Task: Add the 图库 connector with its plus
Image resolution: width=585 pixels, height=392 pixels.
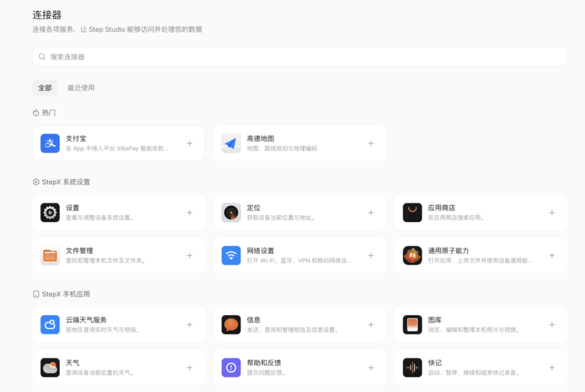Action: point(552,324)
